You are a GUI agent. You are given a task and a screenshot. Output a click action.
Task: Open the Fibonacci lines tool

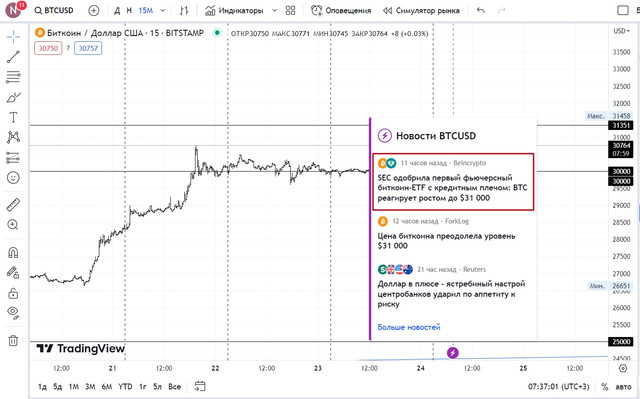[13, 76]
